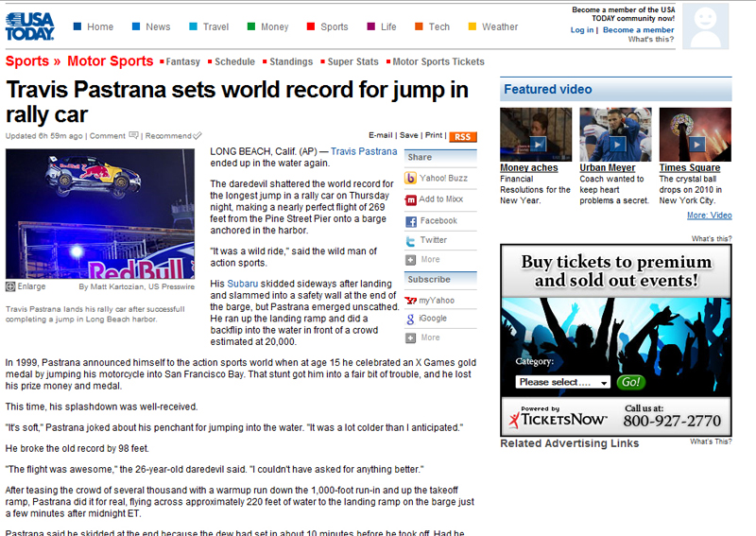Click the Enlarge text link

pyautogui.click(x=31, y=286)
